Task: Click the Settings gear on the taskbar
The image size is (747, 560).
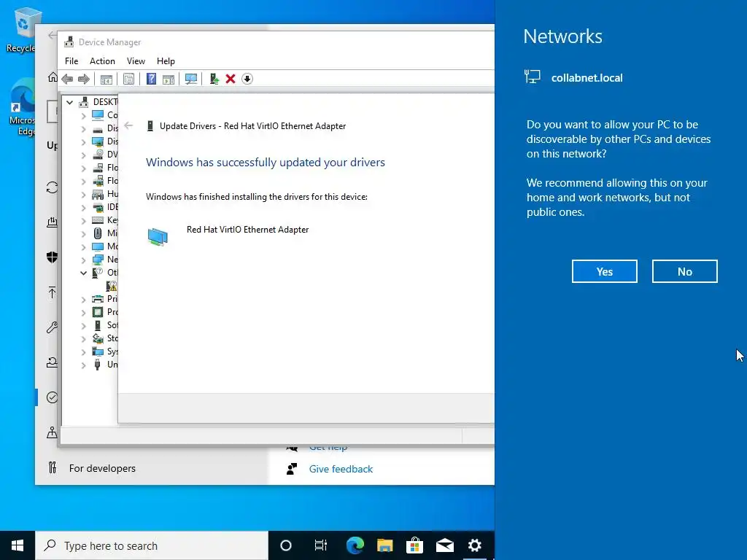Action: [x=475, y=545]
